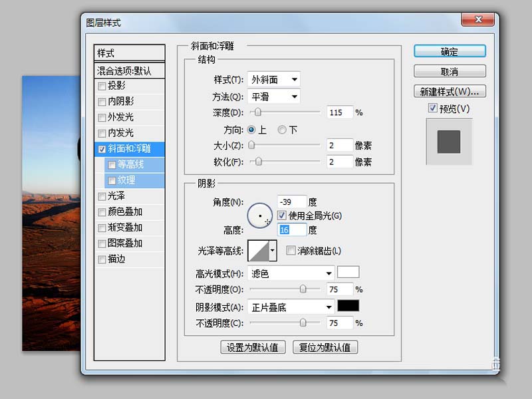532x399 pixels.
Task: Select the 斜面和浮雕 list entry
Action: click(x=130, y=149)
